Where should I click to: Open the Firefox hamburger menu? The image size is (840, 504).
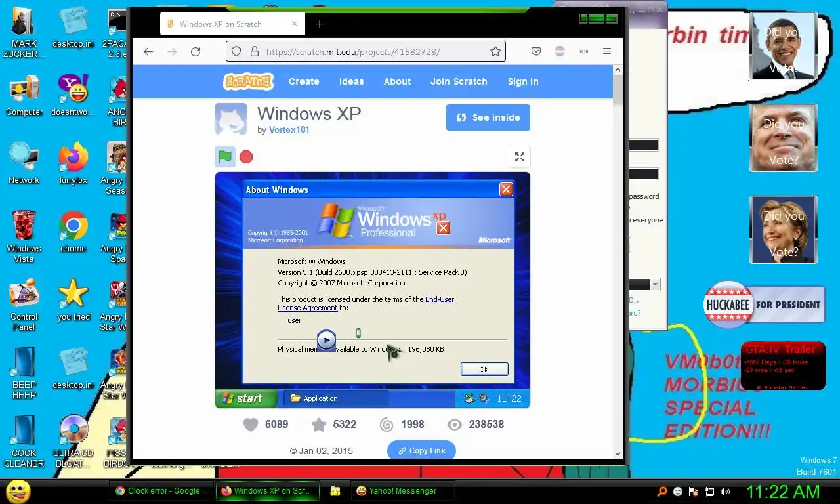pos(607,51)
